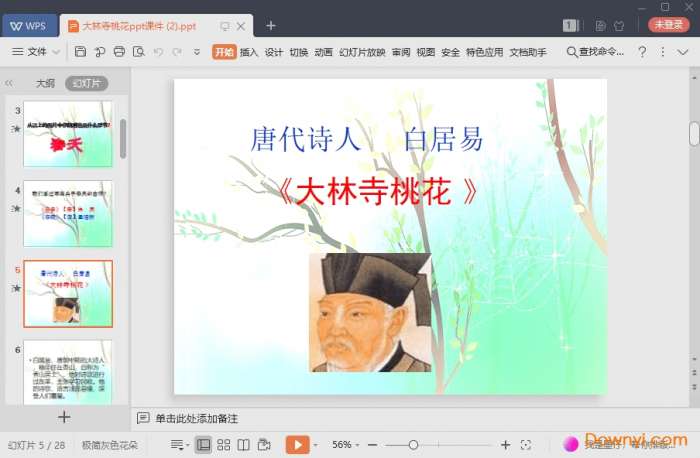Open the 56% zoom level dropdown

click(346, 444)
